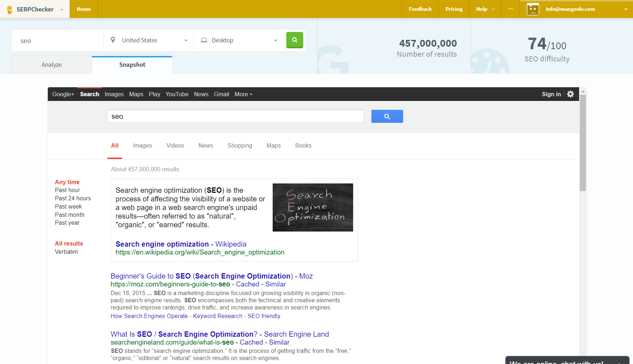Click News in the black bar
The width and height of the screenshot is (633, 364).
tap(201, 94)
